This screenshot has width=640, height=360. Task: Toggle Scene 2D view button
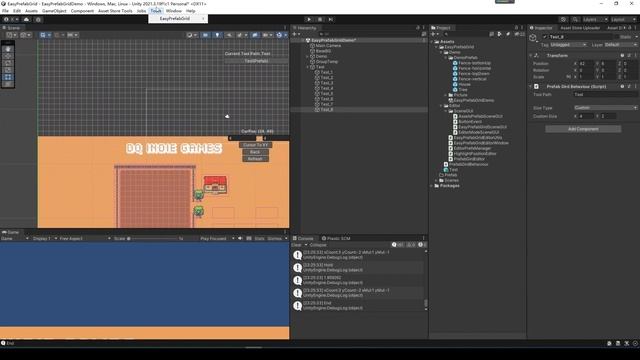click(205, 35)
